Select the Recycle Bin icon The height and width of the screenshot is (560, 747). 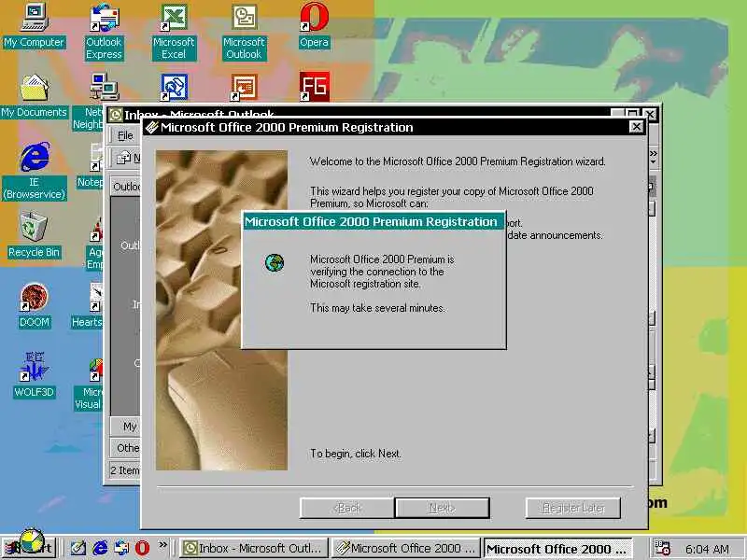click(x=34, y=236)
